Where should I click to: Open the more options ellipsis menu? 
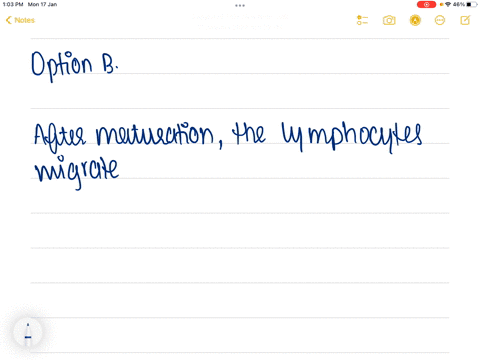coord(440,20)
